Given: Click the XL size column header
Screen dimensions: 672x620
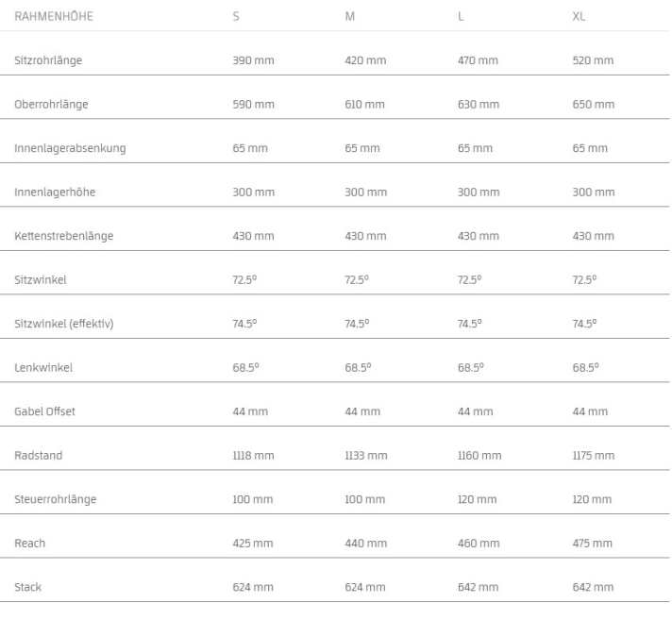Looking at the screenshot, I should pyautogui.click(x=579, y=17).
